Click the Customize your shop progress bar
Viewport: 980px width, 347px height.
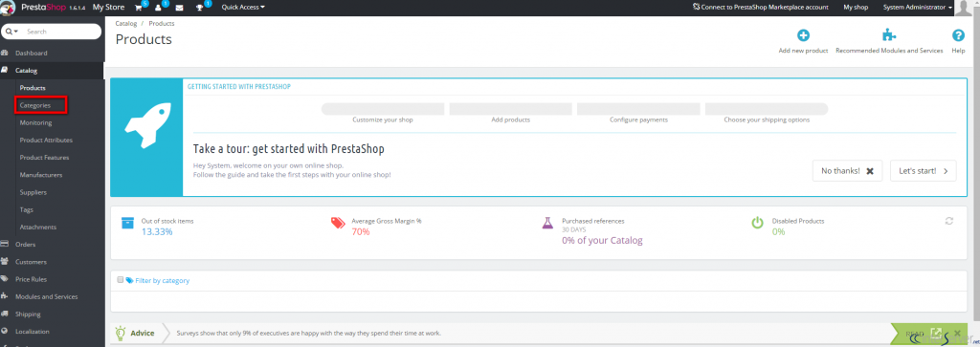(x=383, y=109)
